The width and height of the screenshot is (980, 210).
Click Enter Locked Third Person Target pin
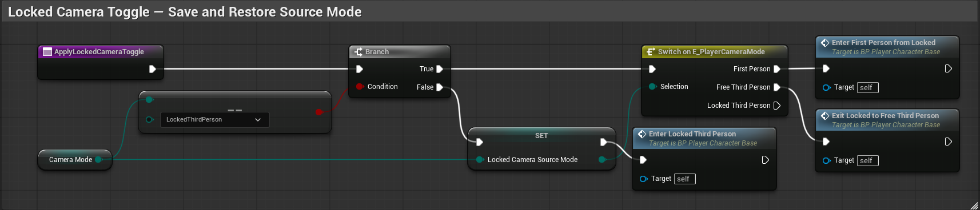coord(643,179)
